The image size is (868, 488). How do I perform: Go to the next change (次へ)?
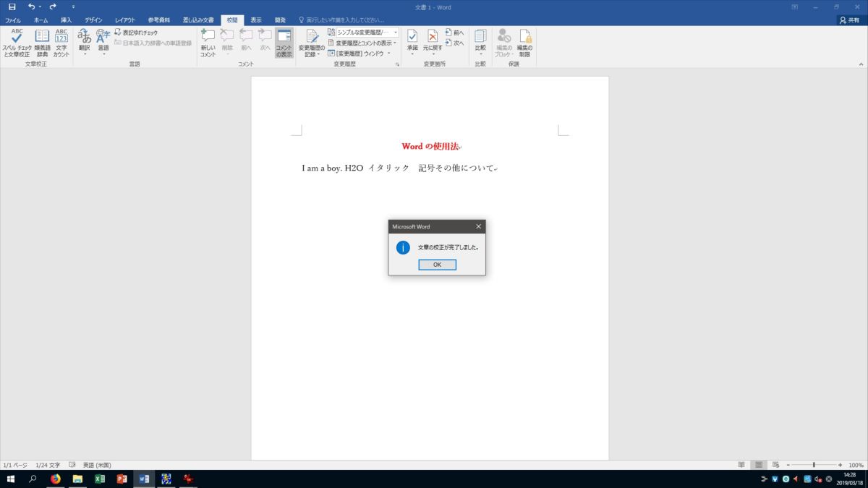(x=455, y=43)
